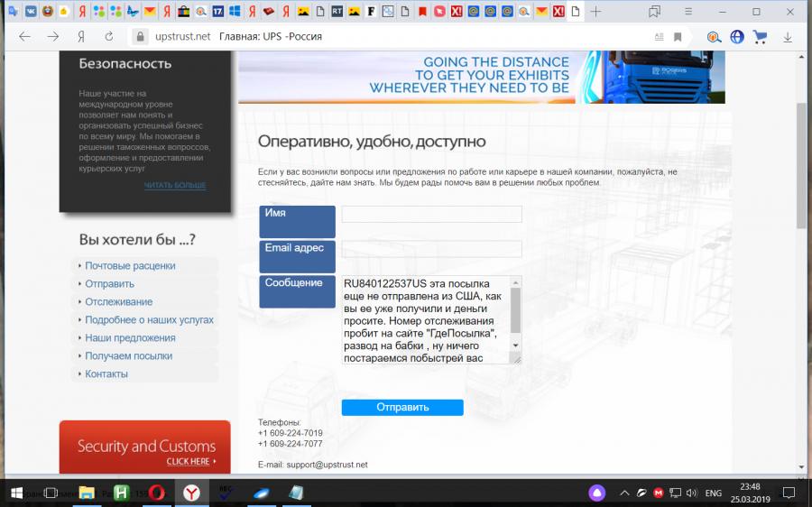Go to 'Контакты' in the sidebar menu

pyautogui.click(x=106, y=374)
